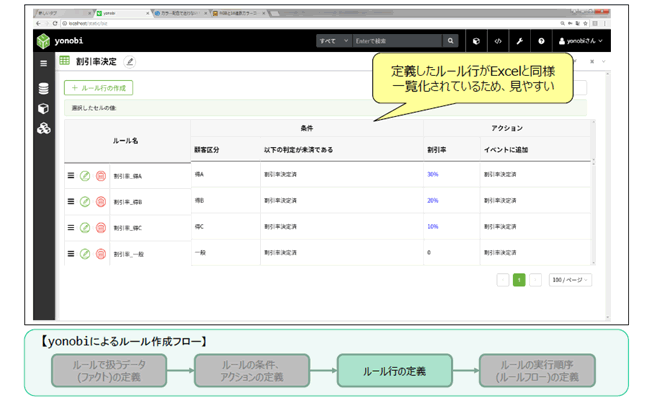
Task: Edit rule row 割引率_得A with green pencil
Action: (85, 176)
